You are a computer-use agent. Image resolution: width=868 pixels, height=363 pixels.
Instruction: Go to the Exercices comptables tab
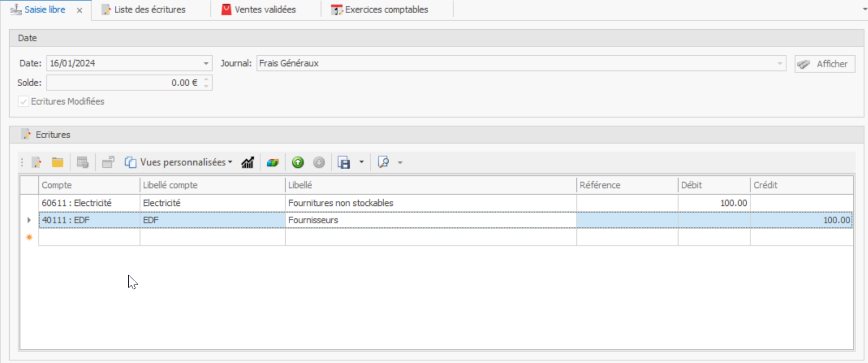(386, 10)
